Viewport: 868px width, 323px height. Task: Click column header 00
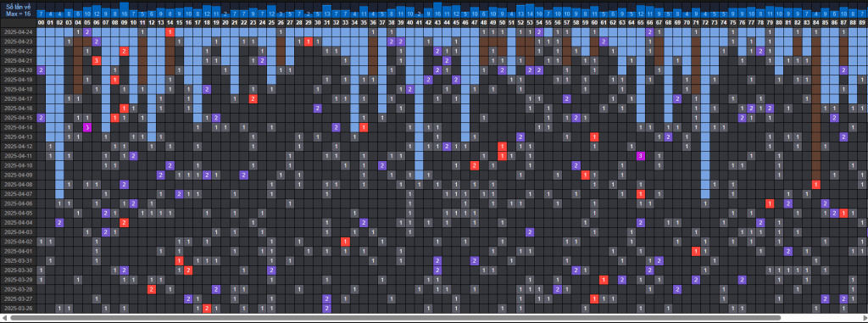(41, 22)
